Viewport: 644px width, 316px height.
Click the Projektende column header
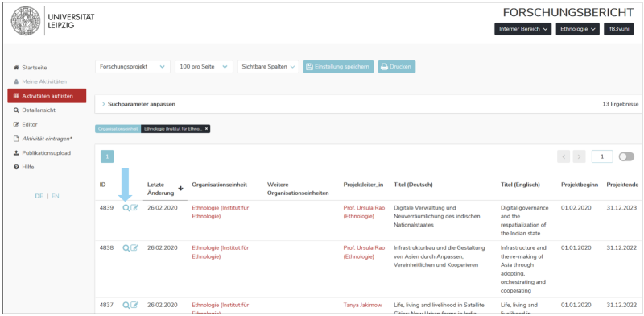pos(622,185)
